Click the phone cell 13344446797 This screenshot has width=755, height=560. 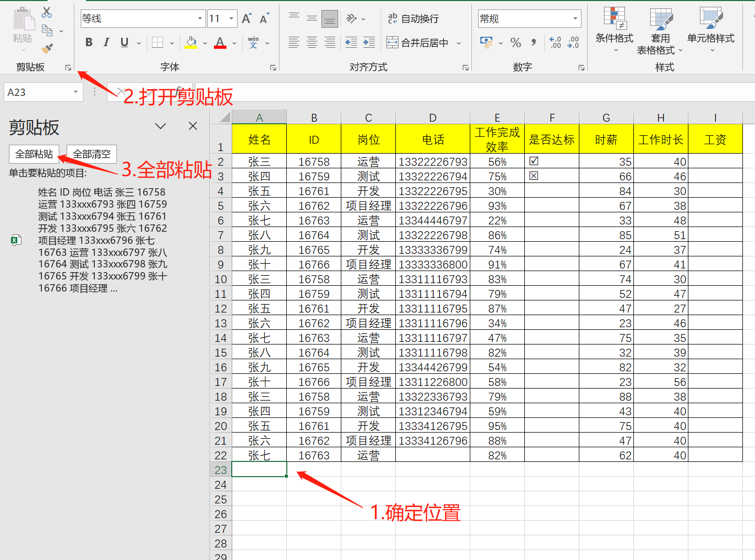click(x=433, y=220)
